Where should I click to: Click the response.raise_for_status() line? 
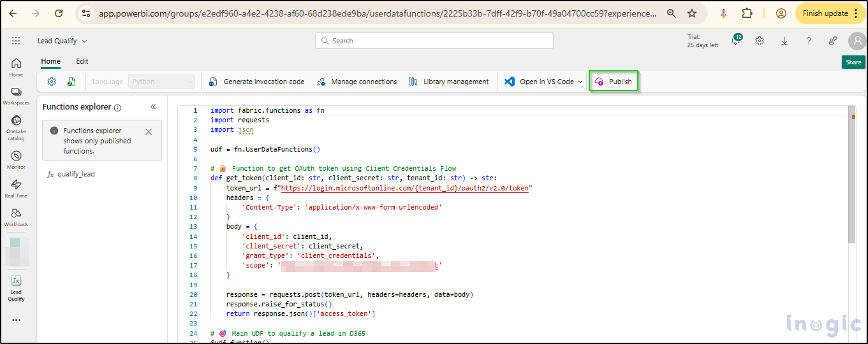pos(279,304)
